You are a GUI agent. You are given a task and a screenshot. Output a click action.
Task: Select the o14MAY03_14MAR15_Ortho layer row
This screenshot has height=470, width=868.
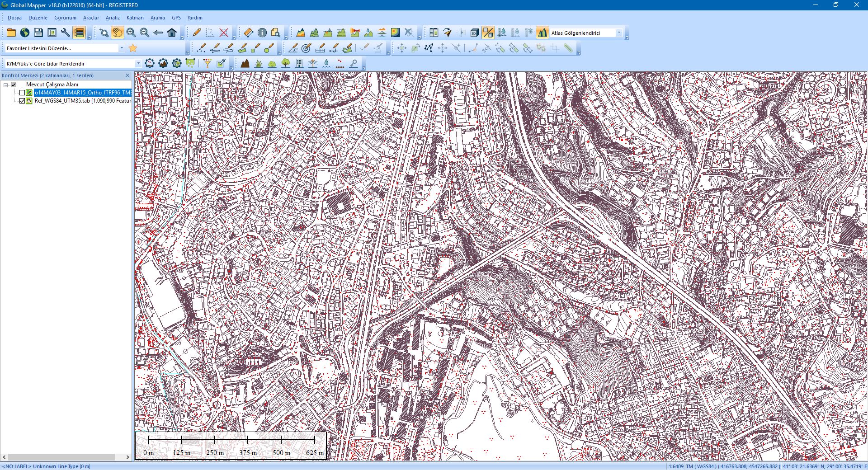click(83, 93)
